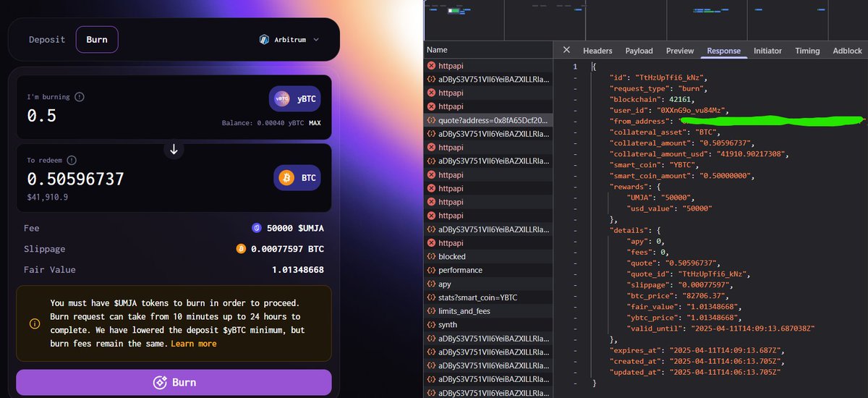Open the Headers tab in DevTools

tap(597, 51)
